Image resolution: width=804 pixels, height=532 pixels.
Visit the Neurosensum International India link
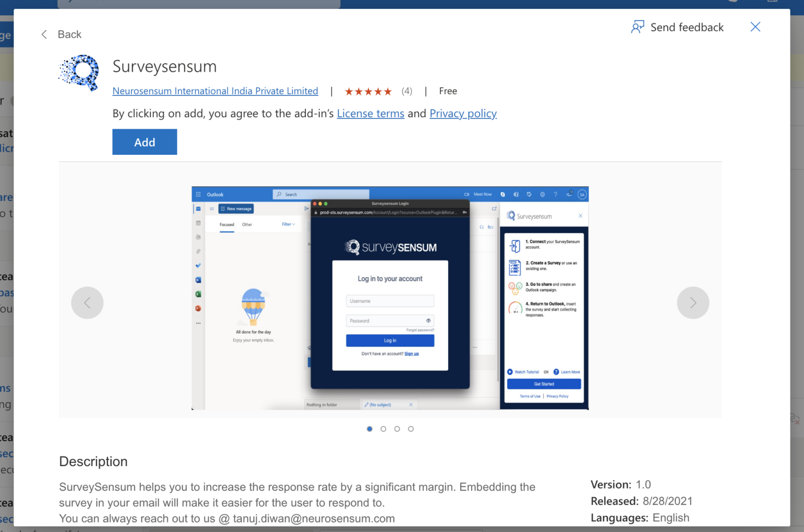tap(215, 90)
